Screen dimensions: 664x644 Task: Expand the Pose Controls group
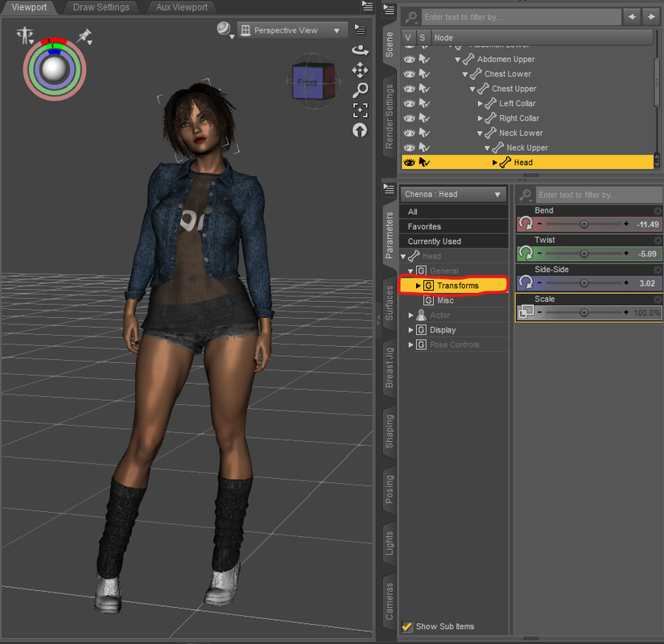pos(410,345)
